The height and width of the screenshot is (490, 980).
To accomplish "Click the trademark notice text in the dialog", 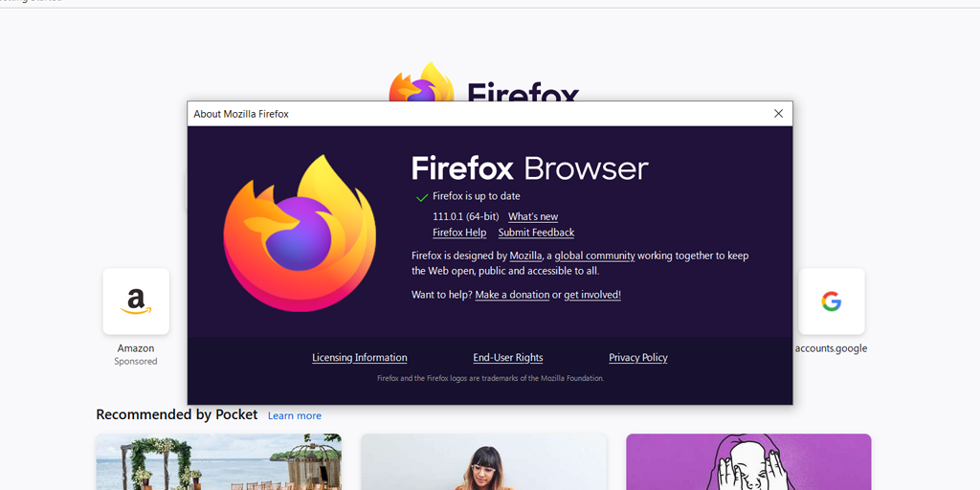I will tap(491, 378).
